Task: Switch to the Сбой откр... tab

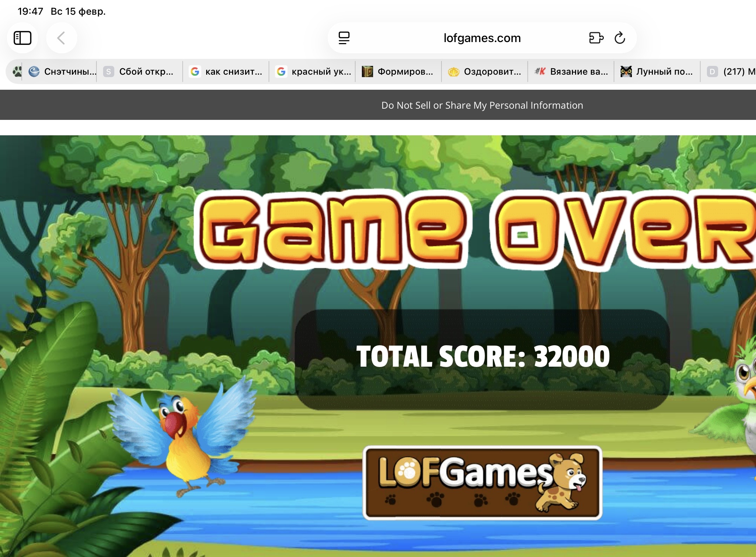Action: pyautogui.click(x=140, y=72)
